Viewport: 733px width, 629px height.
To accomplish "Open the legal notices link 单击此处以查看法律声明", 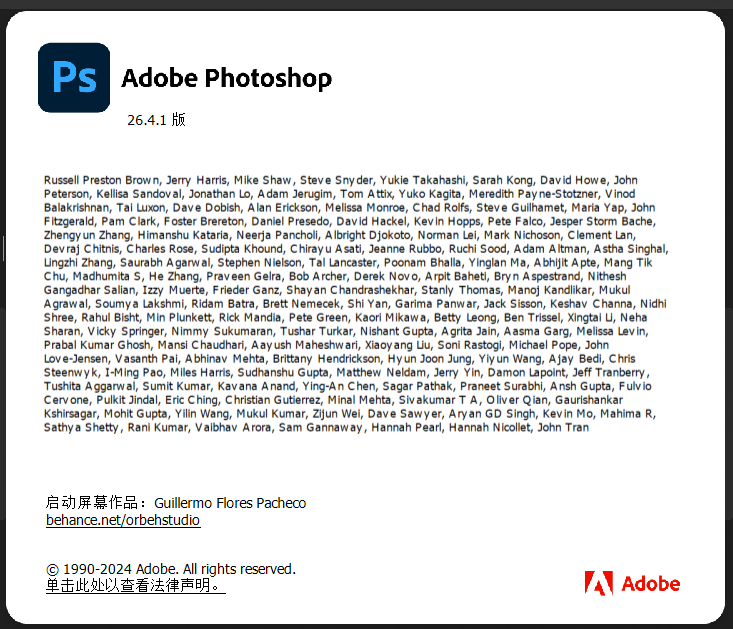I will (135, 585).
